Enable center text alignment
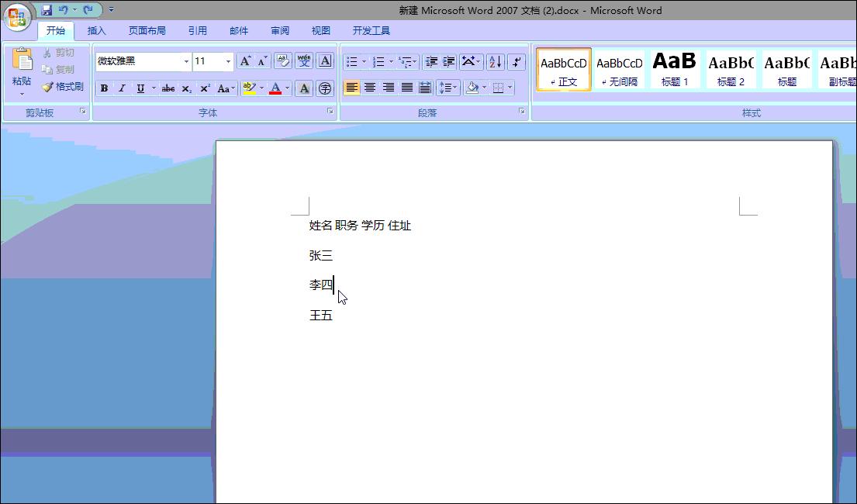857x504 pixels. (x=371, y=88)
